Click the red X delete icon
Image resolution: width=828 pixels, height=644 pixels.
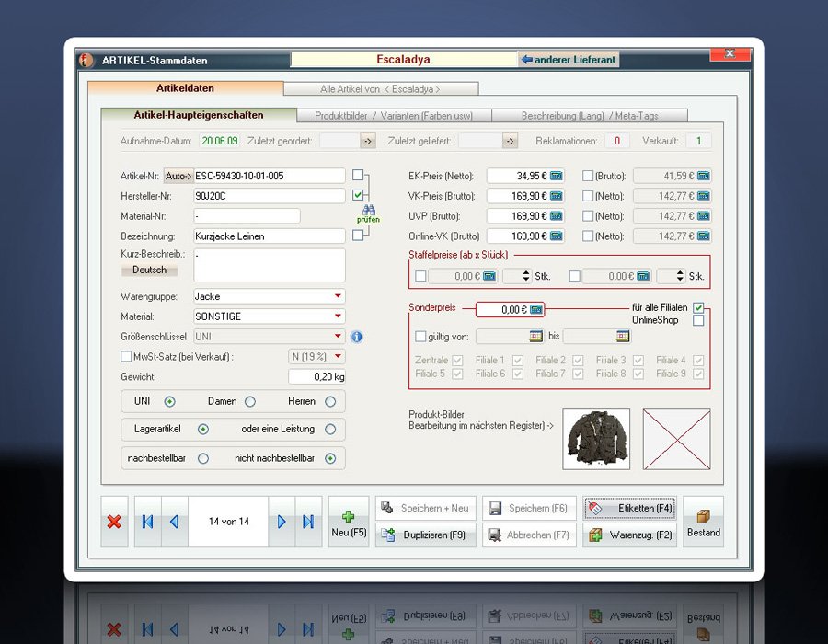point(114,522)
